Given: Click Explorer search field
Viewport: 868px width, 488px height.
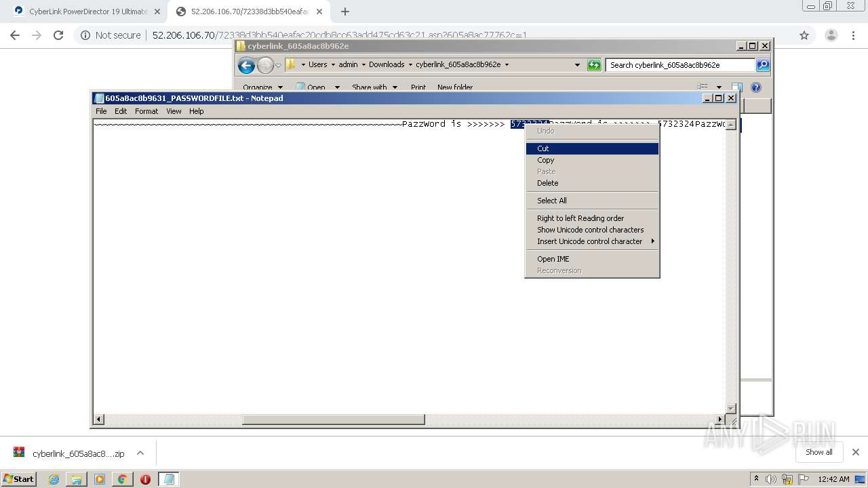Looking at the screenshot, I should [679, 65].
